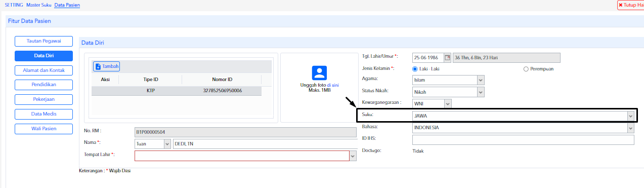Go to Alamat dan Kontak section
The width and height of the screenshot is (644, 188).
pyautogui.click(x=44, y=70)
